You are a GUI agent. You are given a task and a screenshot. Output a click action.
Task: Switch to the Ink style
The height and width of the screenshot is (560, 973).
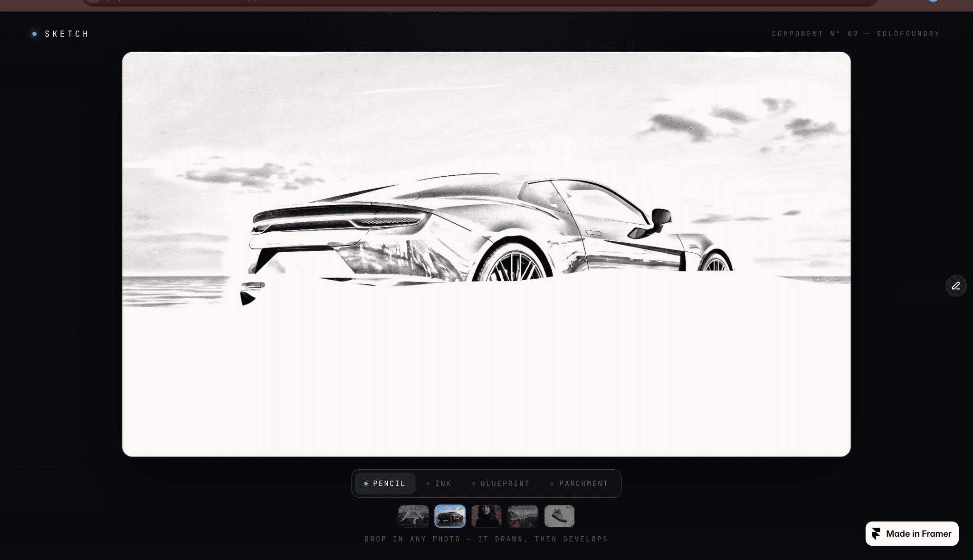click(439, 484)
